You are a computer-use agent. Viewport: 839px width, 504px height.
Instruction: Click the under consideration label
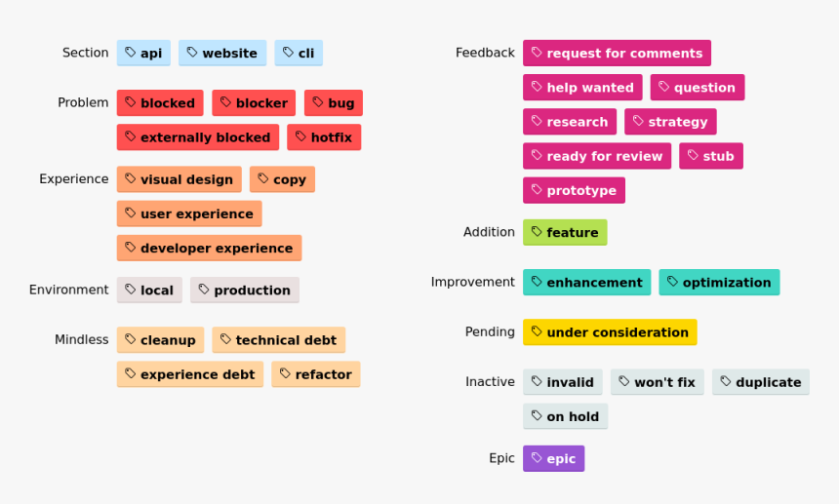[x=610, y=332]
